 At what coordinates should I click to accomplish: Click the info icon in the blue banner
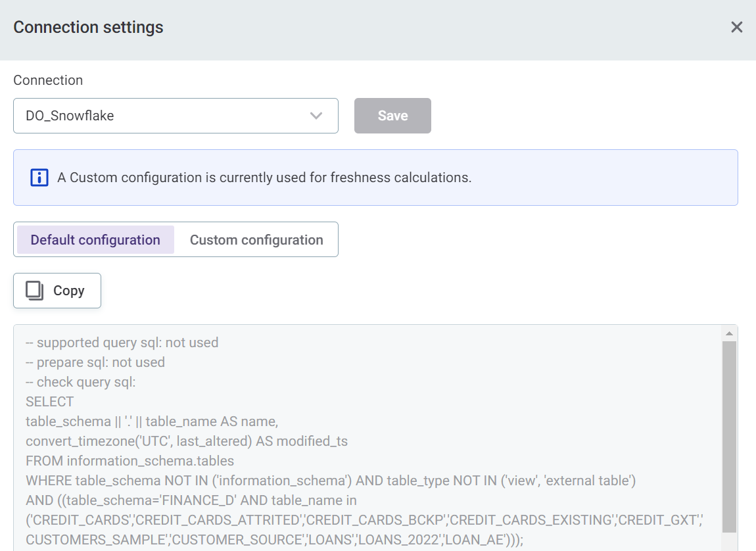point(39,178)
